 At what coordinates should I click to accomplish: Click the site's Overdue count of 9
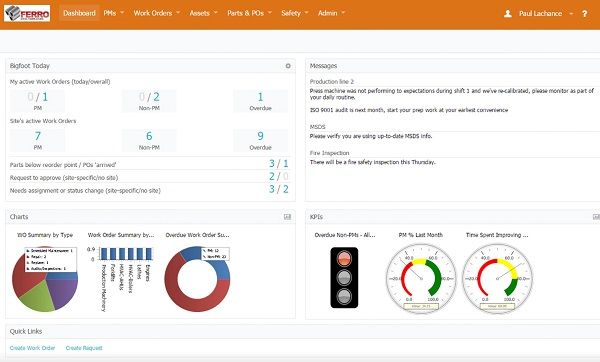coord(260,136)
